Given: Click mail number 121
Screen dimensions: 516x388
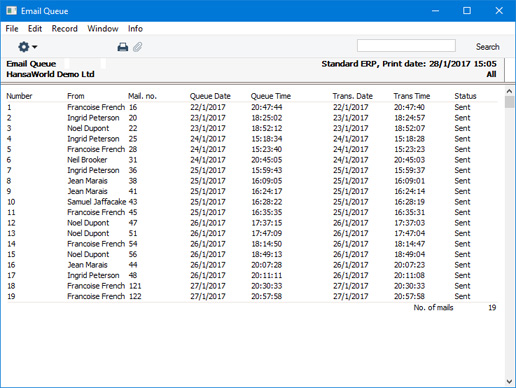Looking at the screenshot, I should [x=135, y=286].
